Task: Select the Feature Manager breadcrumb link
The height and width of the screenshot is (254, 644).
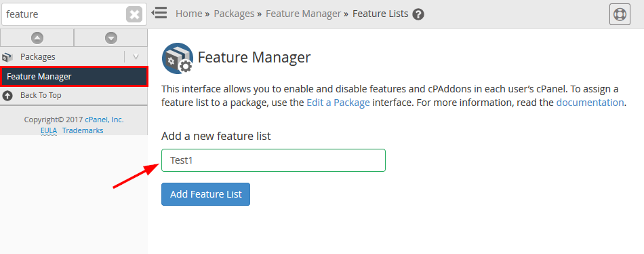Action: tap(304, 14)
